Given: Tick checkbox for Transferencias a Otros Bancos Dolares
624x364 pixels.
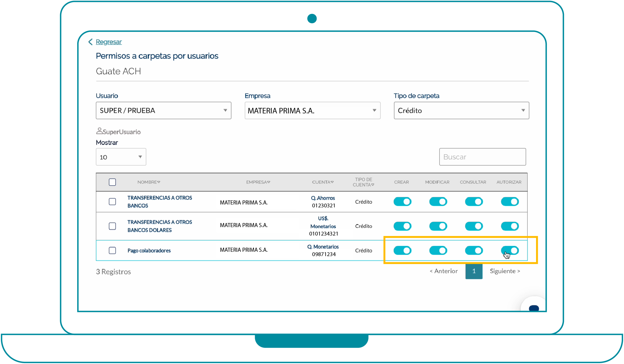Looking at the screenshot, I should 112,226.
